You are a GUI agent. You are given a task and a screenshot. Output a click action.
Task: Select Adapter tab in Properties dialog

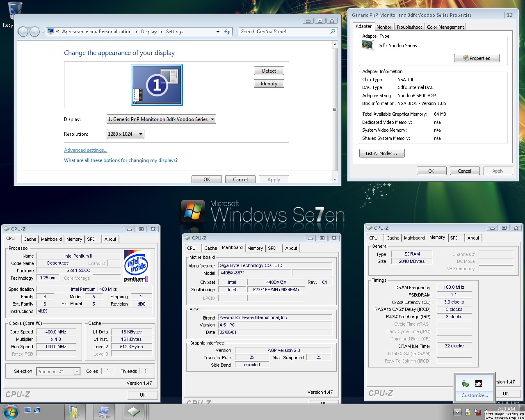pos(364,26)
